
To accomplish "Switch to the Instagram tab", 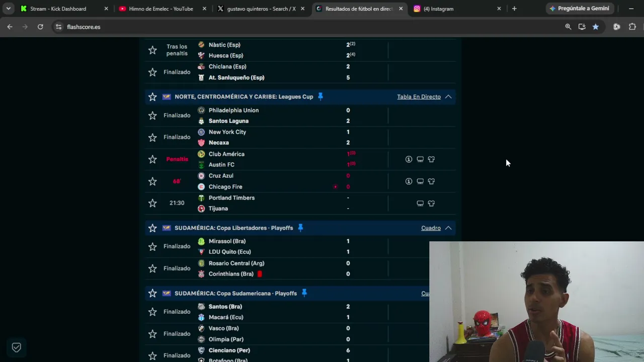I will [x=457, y=9].
